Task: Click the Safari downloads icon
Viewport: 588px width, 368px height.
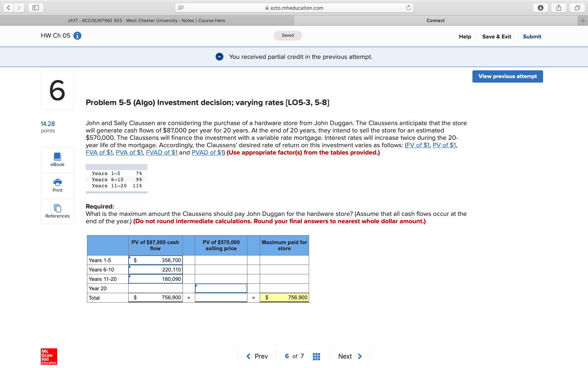Action: click(x=540, y=7)
